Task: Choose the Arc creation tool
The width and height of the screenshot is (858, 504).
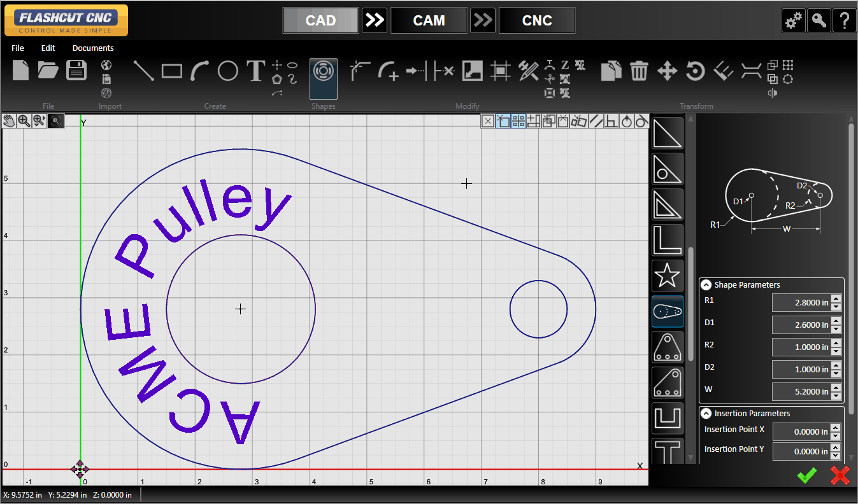Action: 200,71
